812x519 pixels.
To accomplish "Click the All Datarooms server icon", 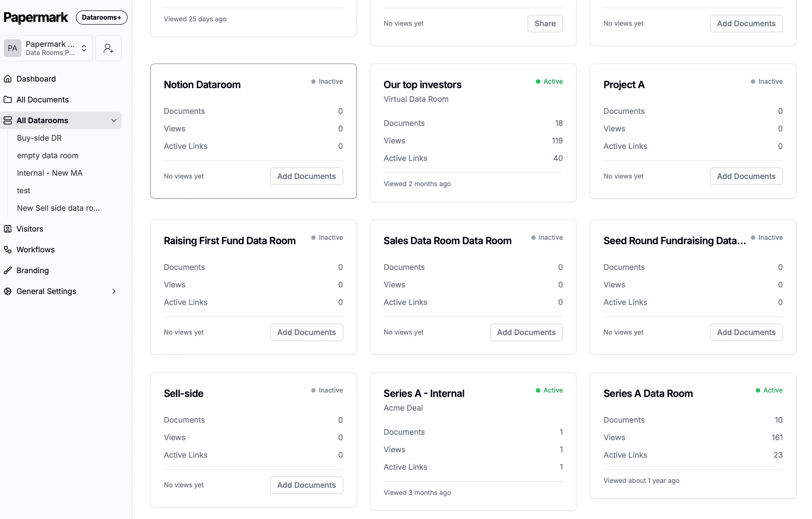I will click(7, 120).
